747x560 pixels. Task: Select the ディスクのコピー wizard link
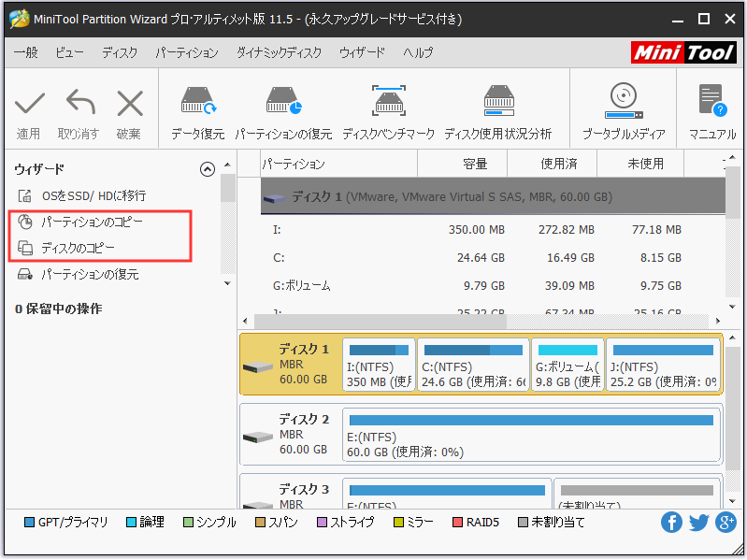click(78, 248)
